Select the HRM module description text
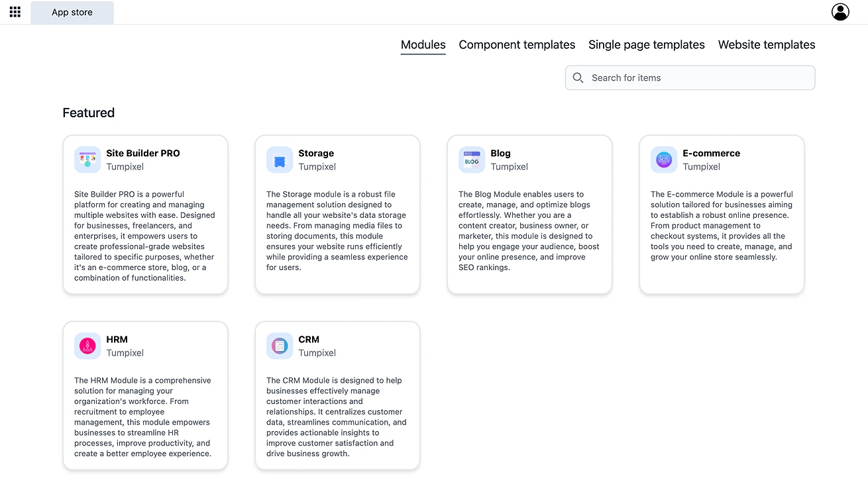The height and width of the screenshot is (486, 868). click(x=143, y=417)
